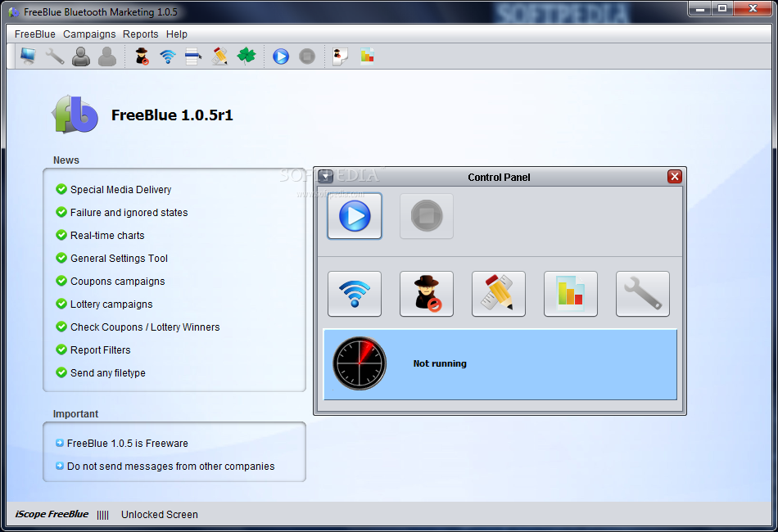The width and height of the screenshot is (778, 532).
Task: Open the Help menu
Action: point(177,34)
